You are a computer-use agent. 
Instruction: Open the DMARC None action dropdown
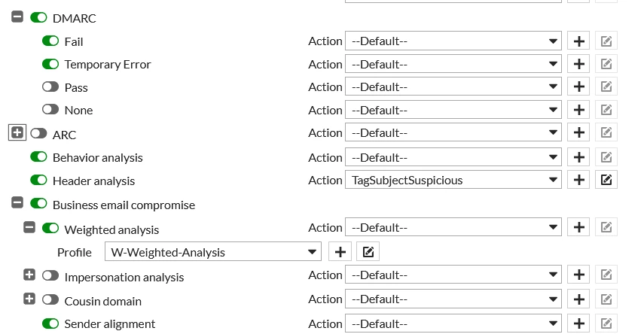[x=453, y=110]
